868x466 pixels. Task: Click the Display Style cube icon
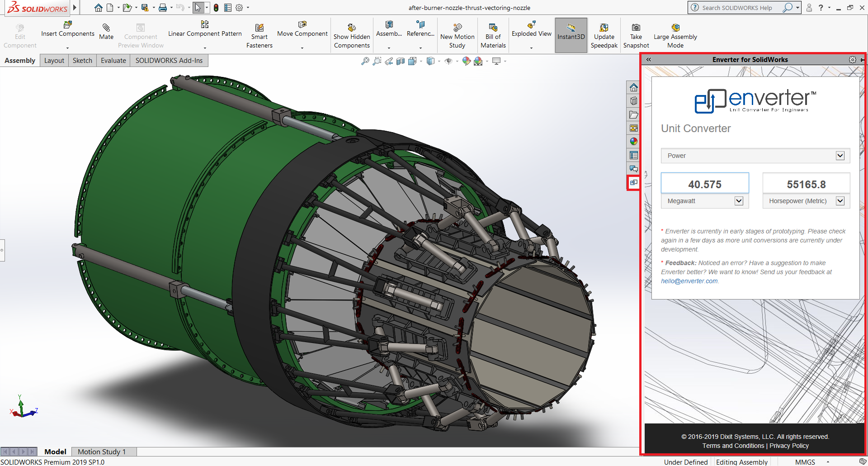pyautogui.click(x=431, y=61)
